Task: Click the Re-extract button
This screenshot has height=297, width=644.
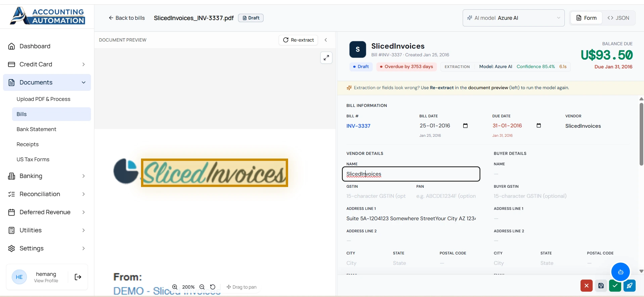Action: (x=298, y=40)
